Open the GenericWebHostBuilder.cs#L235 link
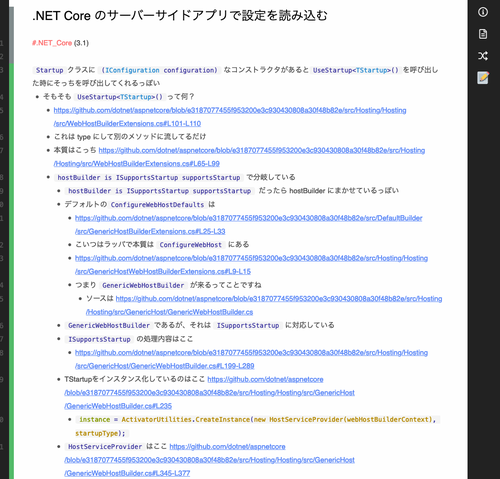500x479 pixels. point(209,392)
